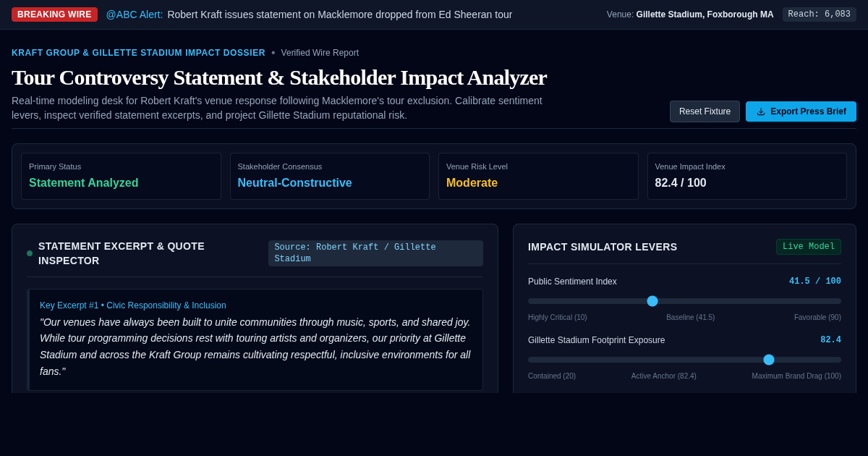Viewport: 868px width, 456px height.
Task: Click the Kraft Group & Gillette Stadium Impact Dossier label
Action: coord(138,53)
